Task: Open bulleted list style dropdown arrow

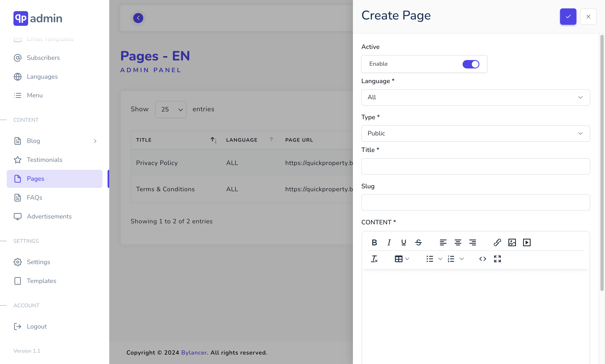Action: tap(440, 259)
